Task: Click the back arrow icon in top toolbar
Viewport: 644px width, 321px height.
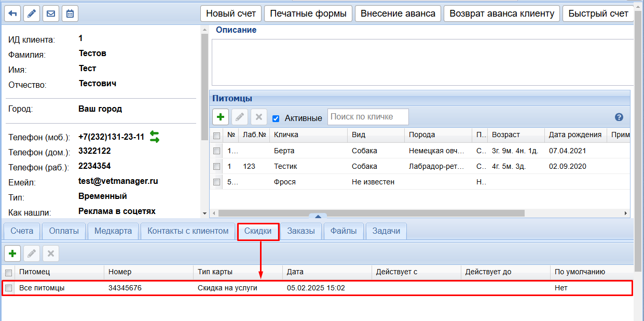Action: click(x=12, y=14)
